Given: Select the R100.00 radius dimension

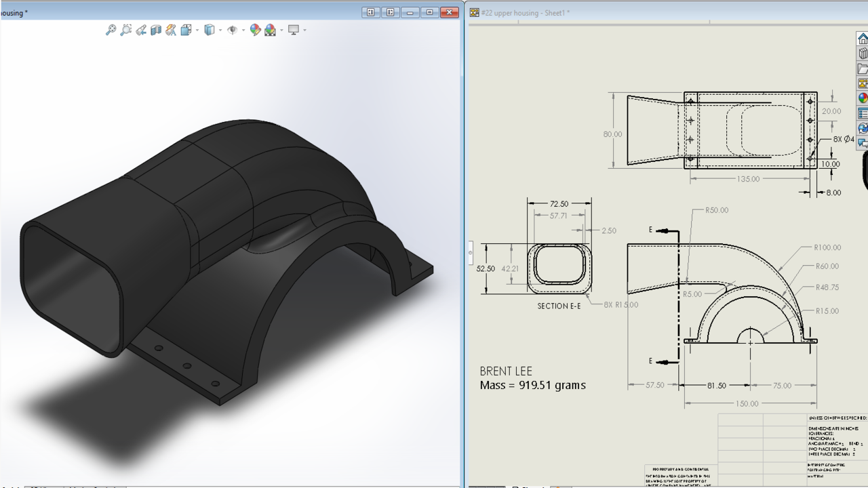Looking at the screenshot, I should pos(827,247).
